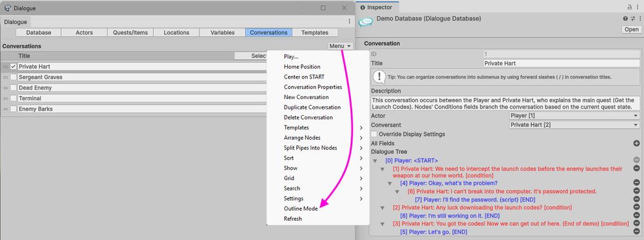Click the Select button in Title header
This screenshot has width=644, height=240.
point(251,56)
